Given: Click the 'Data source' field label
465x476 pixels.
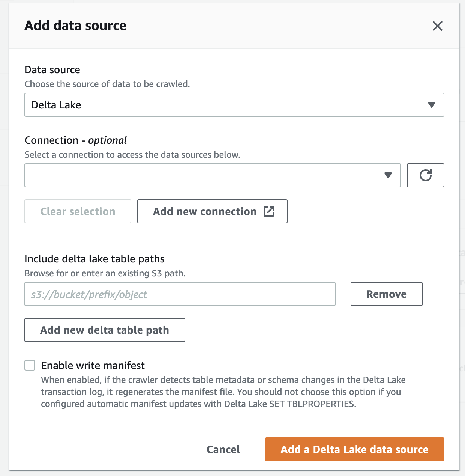Looking at the screenshot, I should (x=52, y=70).
